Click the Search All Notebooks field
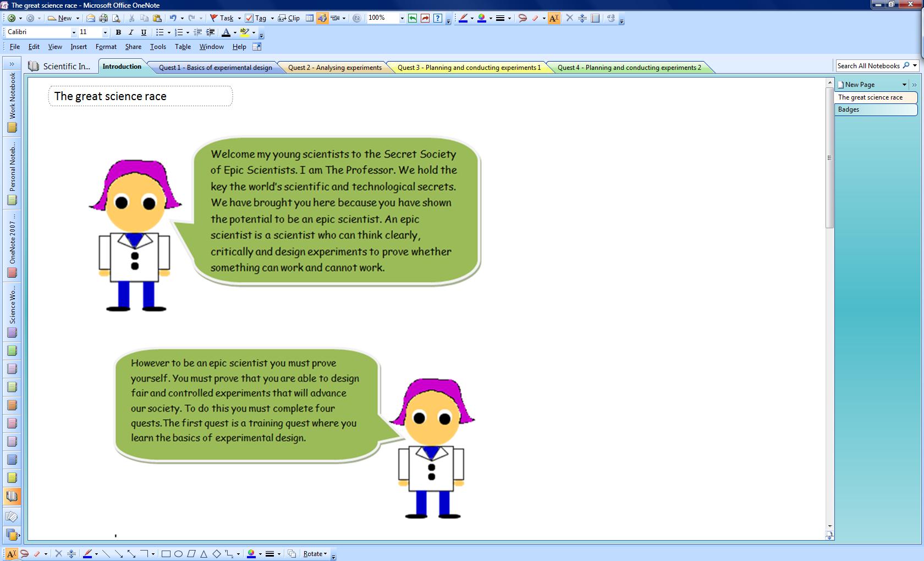The image size is (924, 561). [x=868, y=66]
